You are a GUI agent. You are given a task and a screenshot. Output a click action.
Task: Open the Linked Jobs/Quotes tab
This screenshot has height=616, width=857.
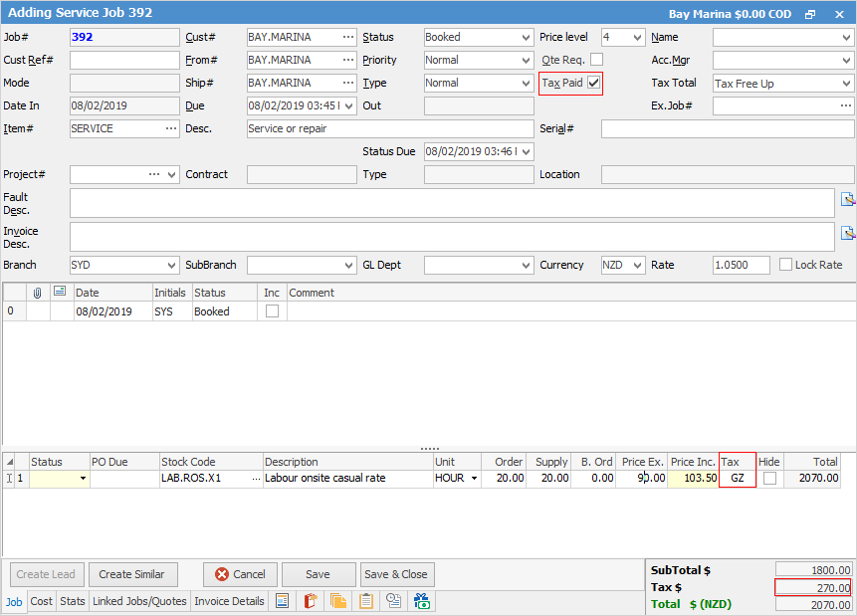[139, 601]
